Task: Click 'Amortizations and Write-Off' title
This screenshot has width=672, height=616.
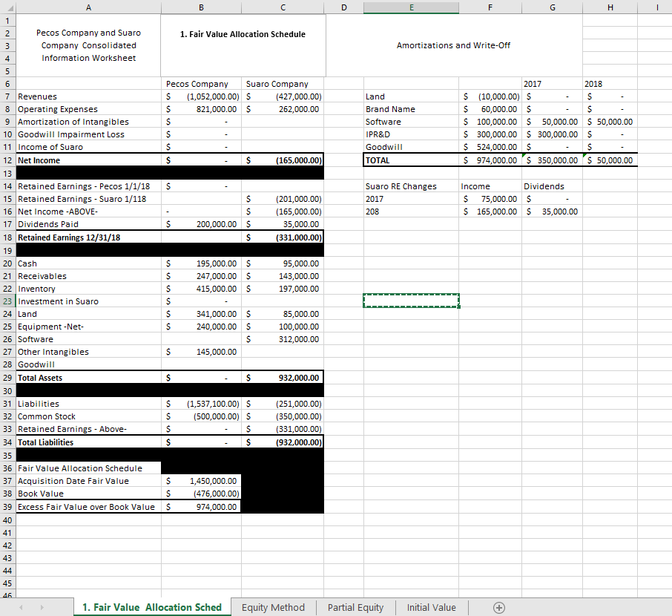Action: [453, 45]
